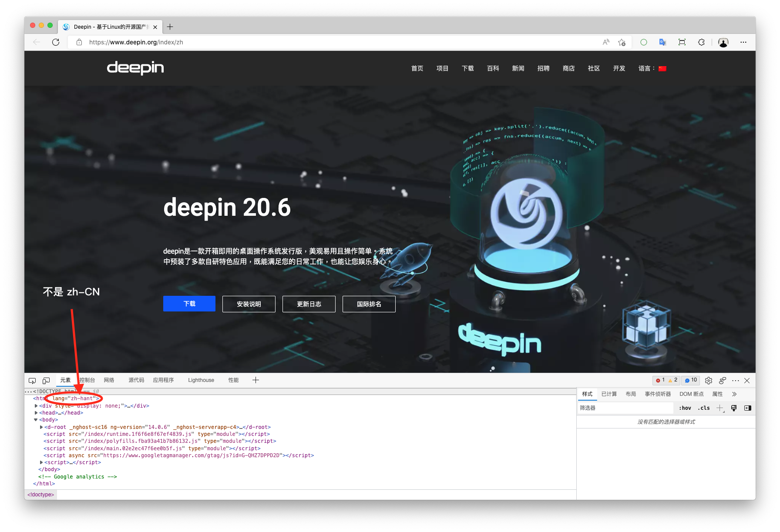Switch to the 网络 DevTools tab
The image size is (780, 532).
(109, 380)
